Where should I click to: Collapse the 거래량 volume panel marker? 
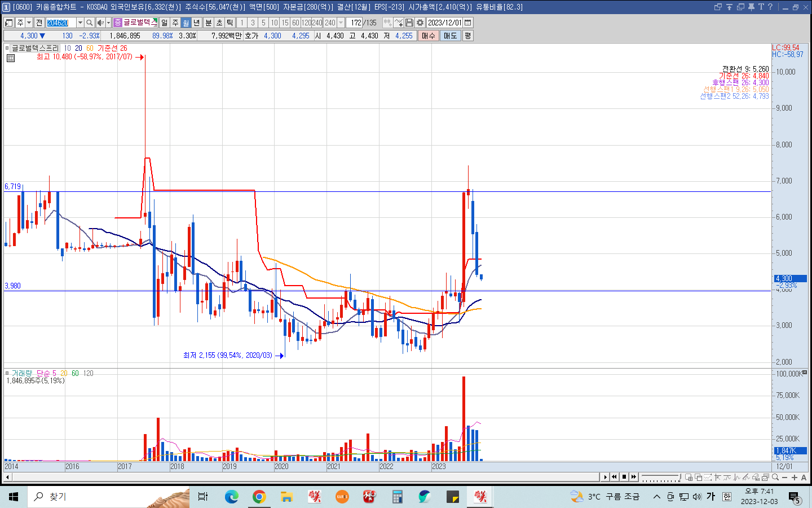pos(7,373)
